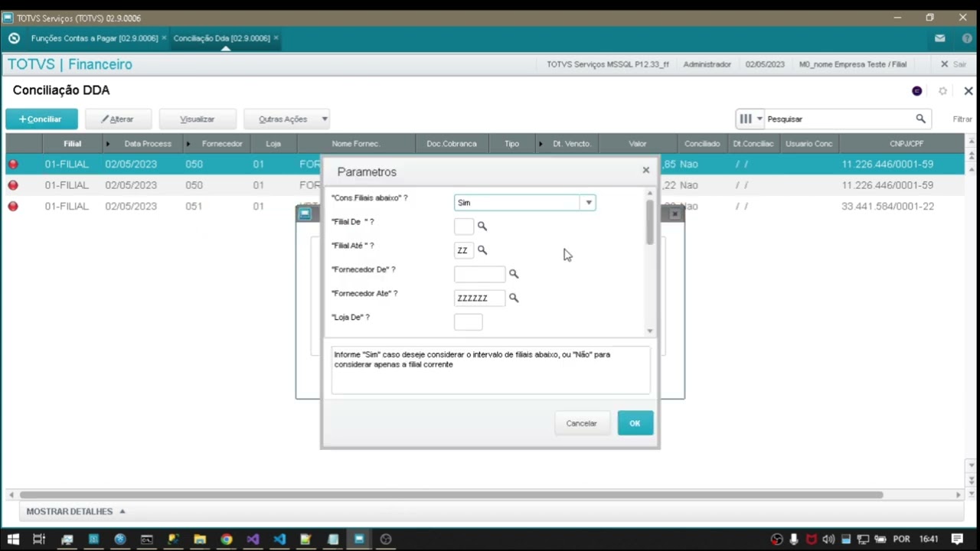Viewport: 980px width, 551px height.
Task: Click the purple circle icon near settings
Action: click(917, 91)
